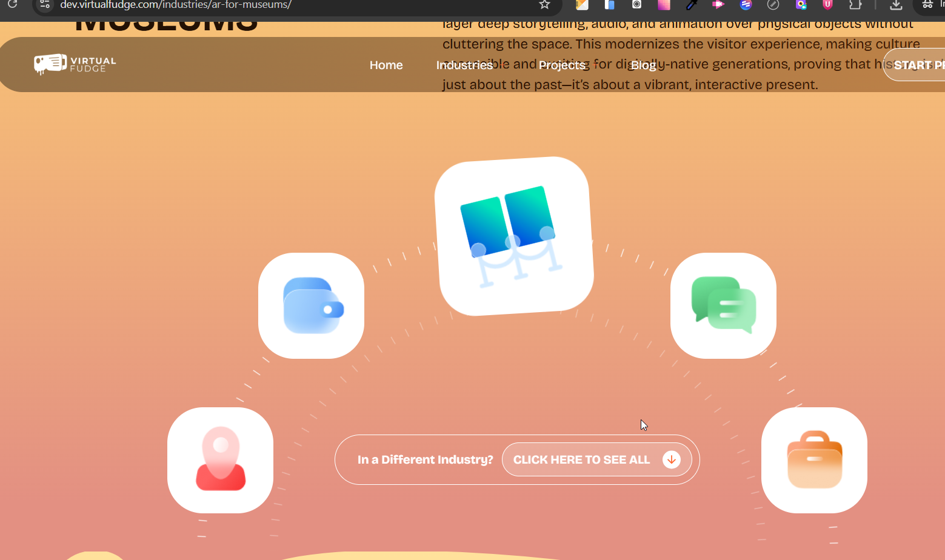Click the address bar URL
This screenshot has height=560, width=945.
pyautogui.click(x=176, y=5)
